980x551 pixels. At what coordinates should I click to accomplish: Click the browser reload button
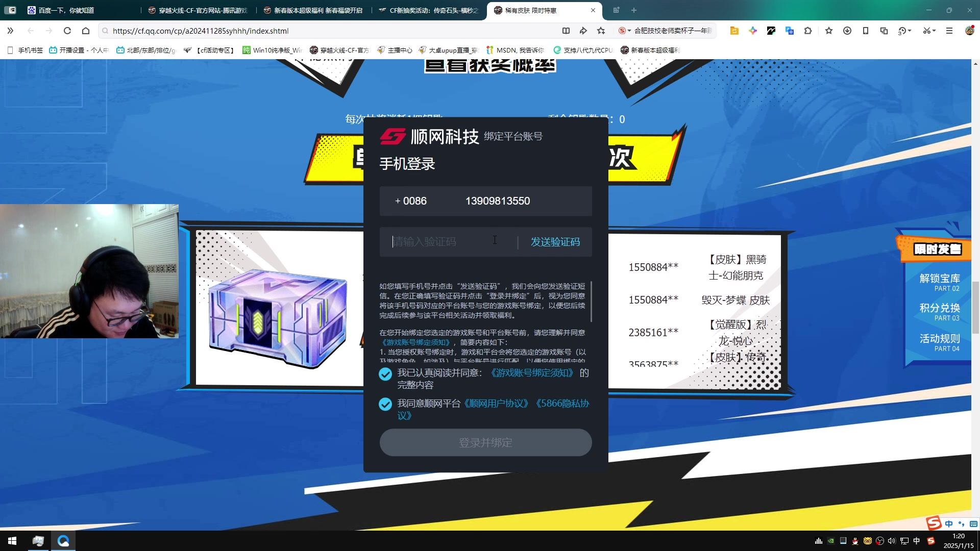(x=67, y=31)
